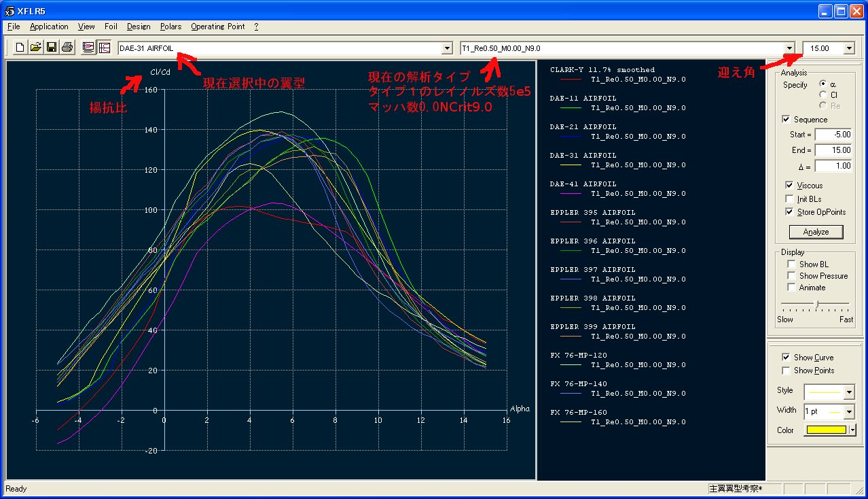Open the curve Style dropdown
Image resolution: width=868 pixels, height=499 pixels.
pyautogui.click(x=849, y=392)
